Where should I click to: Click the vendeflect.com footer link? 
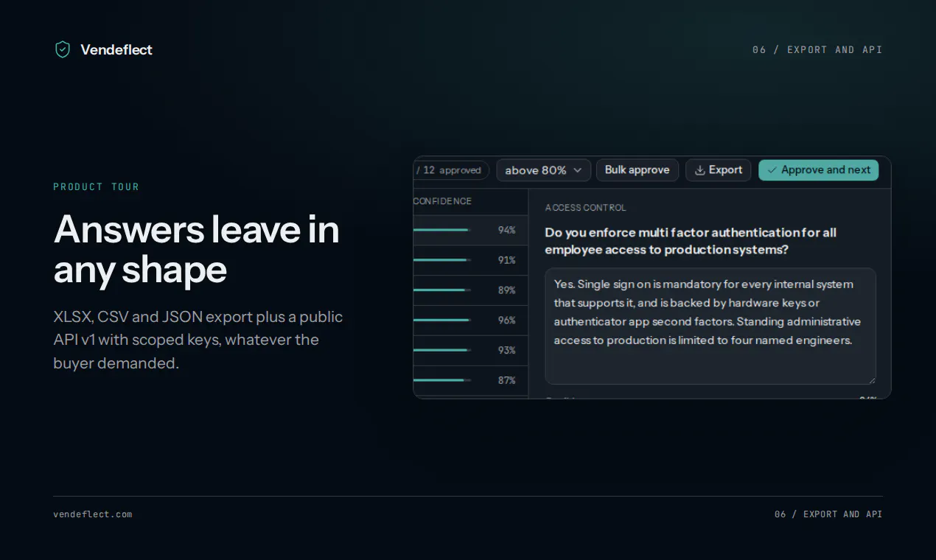[93, 514]
